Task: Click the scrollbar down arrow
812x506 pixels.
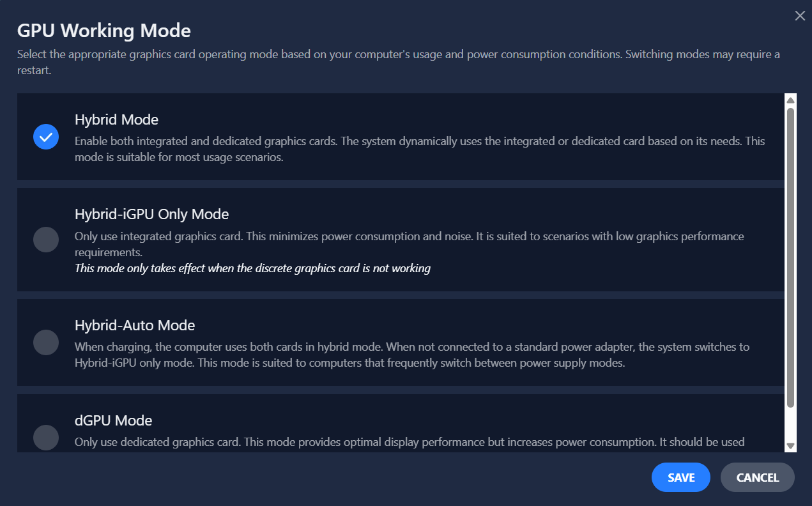Action: [790, 446]
